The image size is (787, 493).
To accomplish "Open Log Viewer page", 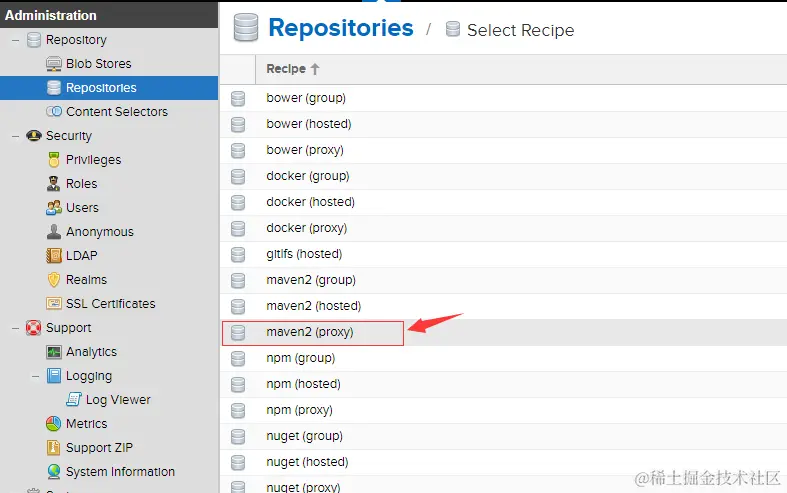I will [118, 400].
